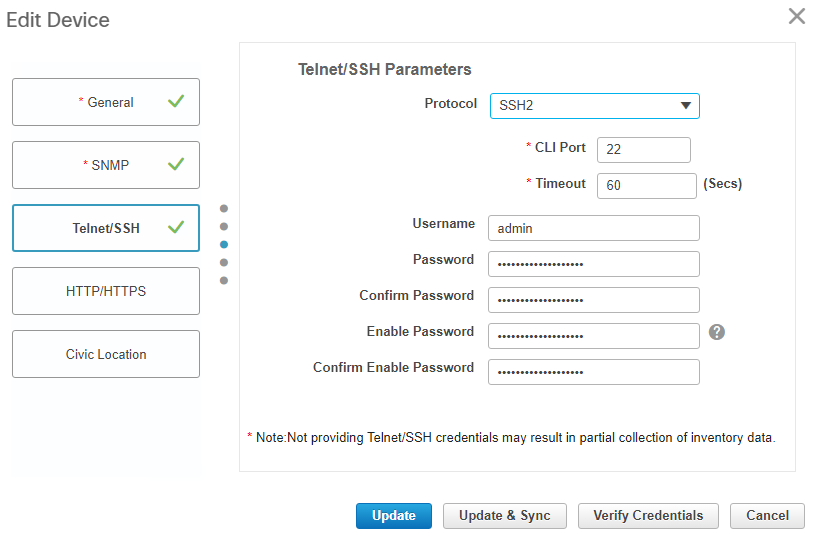Click into the Username field
The height and width of the screenshot is (539, 816).
[593, 228]
